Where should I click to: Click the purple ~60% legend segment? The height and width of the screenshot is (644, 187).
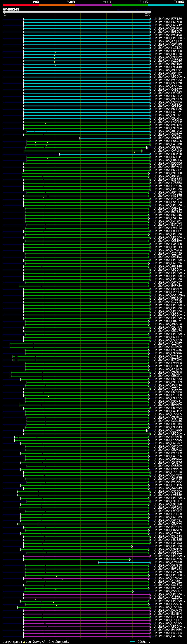point(93,5)
